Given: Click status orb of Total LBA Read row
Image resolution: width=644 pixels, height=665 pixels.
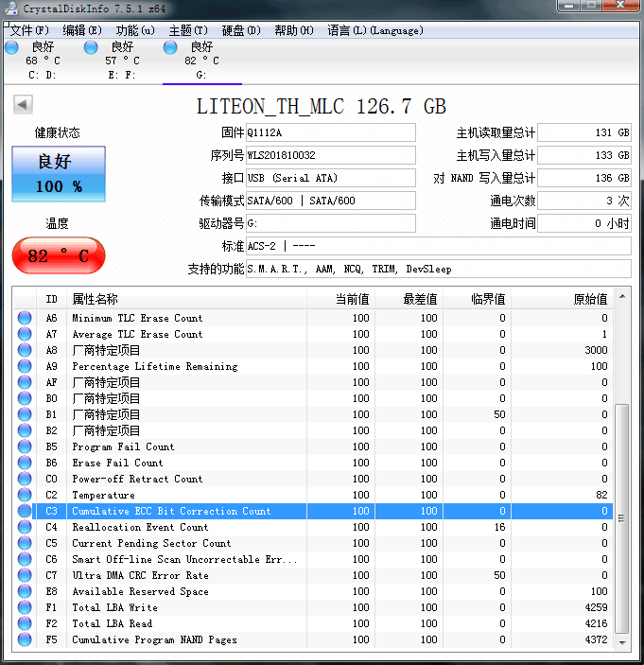Looking at the screenshot, I should pyautogui.click(x=25, y=624).
